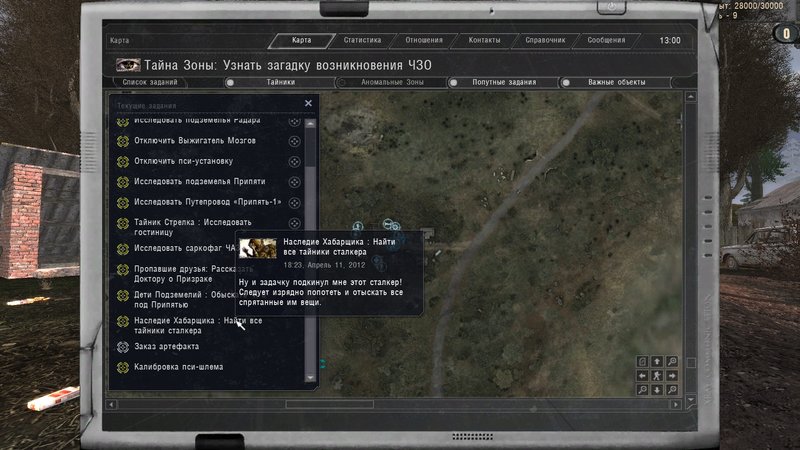Center map on player stalker icon
Image resolution: width=800 pixels, height=450 pixels.
pyautogui.click(x=657, y=375)
